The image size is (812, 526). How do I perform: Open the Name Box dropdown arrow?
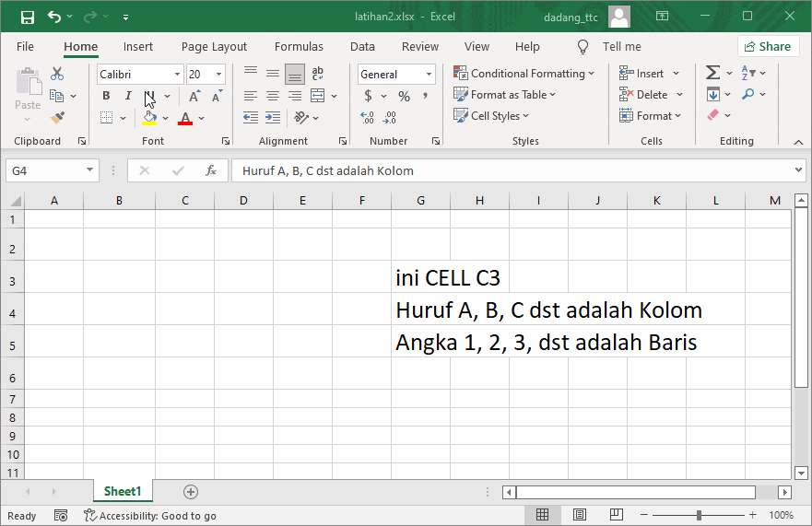(x=89, y=170)
